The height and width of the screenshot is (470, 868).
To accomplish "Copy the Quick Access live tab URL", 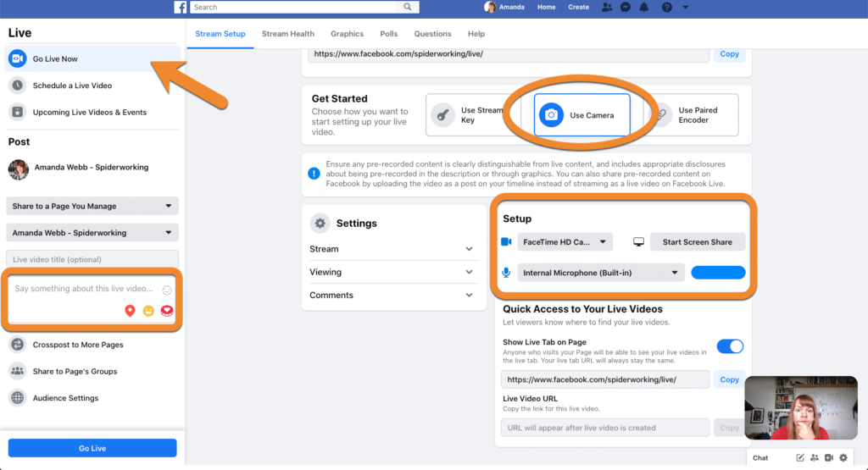I will tap(729, 379).
